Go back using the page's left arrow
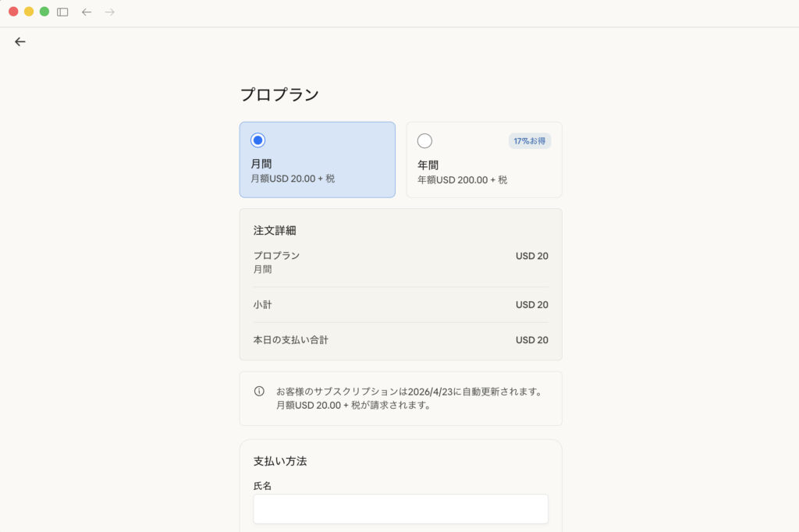This screenshot has width=799, height=532. coord(20,42)
